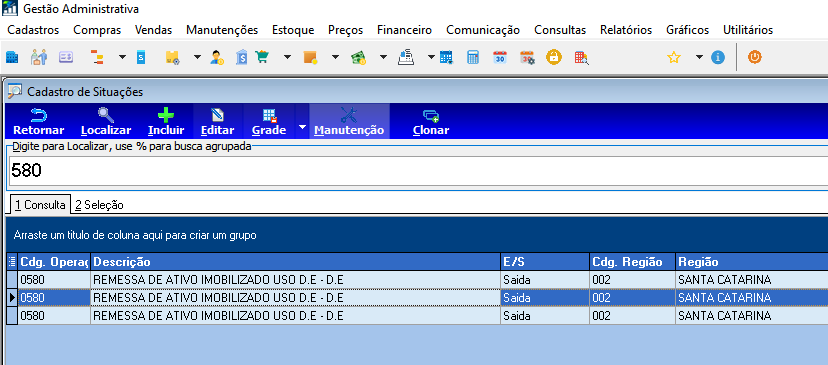This screenshot has width=828, height=365.
Task: Click the Clonar button
Action: 431,121
